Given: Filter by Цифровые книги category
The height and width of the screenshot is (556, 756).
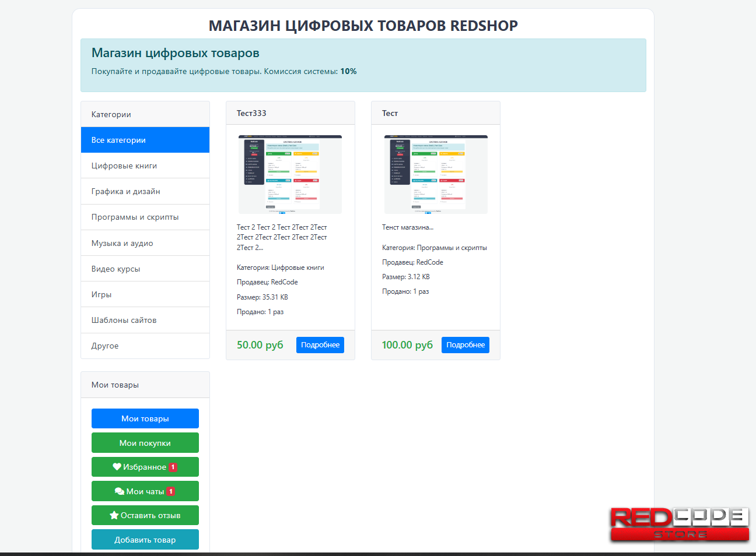Looking at the screenshot, I should [x=145, y=166].
